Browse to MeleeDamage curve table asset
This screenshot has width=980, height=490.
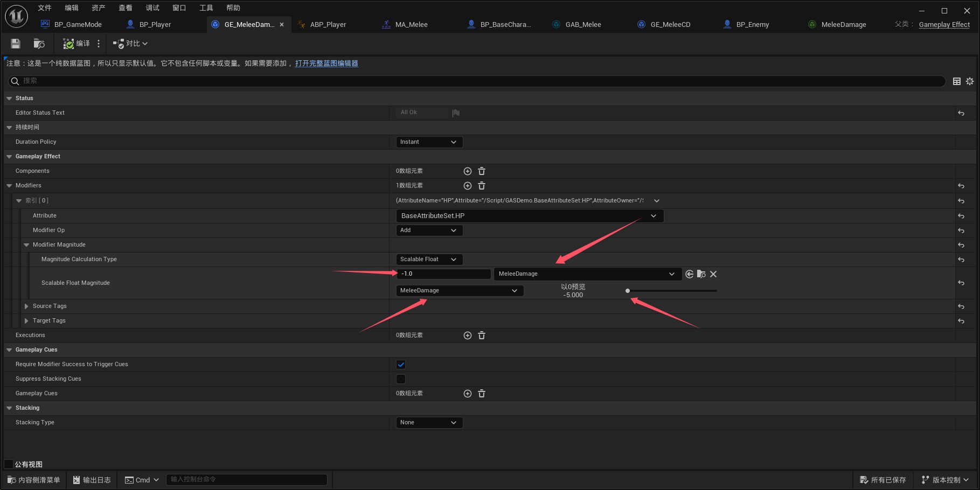point(701,274)
